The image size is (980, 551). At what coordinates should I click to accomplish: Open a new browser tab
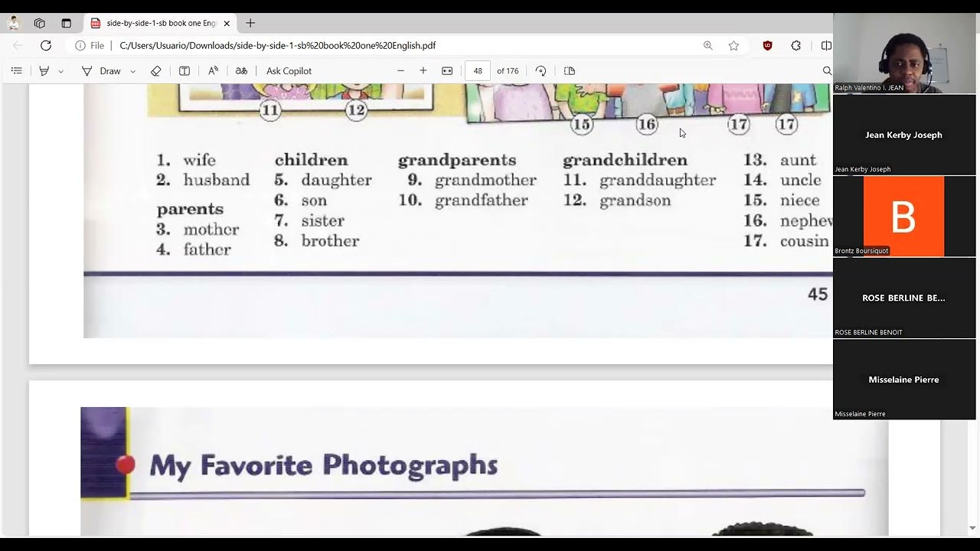250,23
